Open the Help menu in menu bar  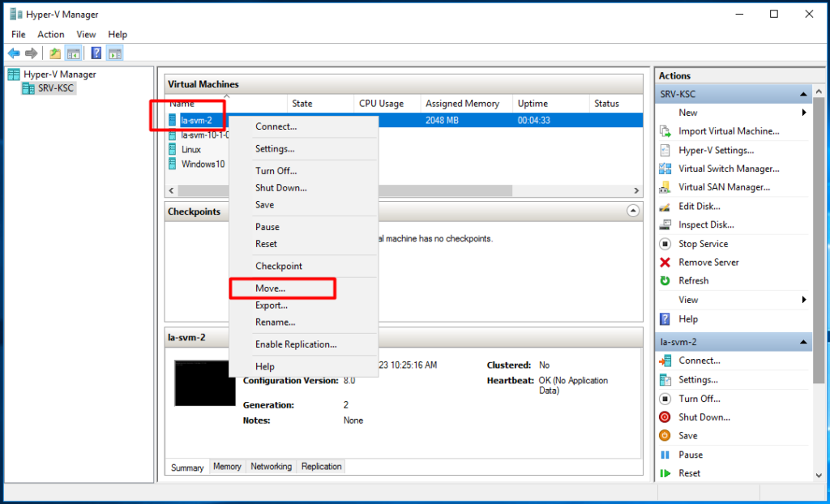tap(118, 34)
